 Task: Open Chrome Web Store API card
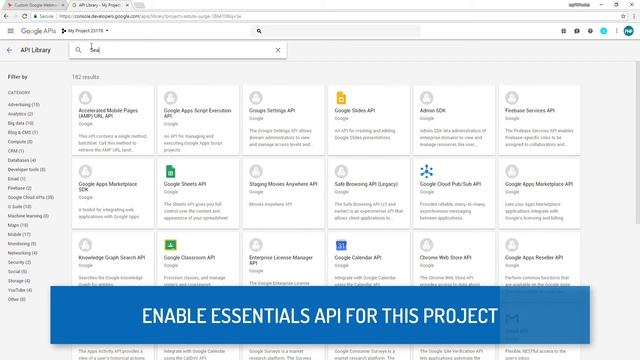point(454,259)
